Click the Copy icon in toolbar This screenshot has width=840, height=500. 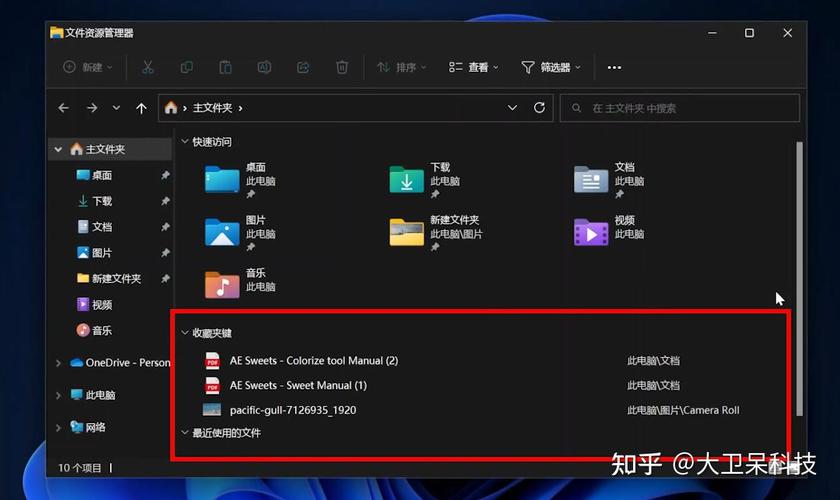coord(186,67)
